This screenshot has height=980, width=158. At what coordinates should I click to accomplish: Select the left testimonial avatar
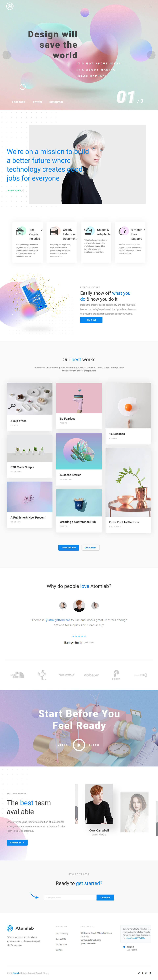click(x=63, y=605)
